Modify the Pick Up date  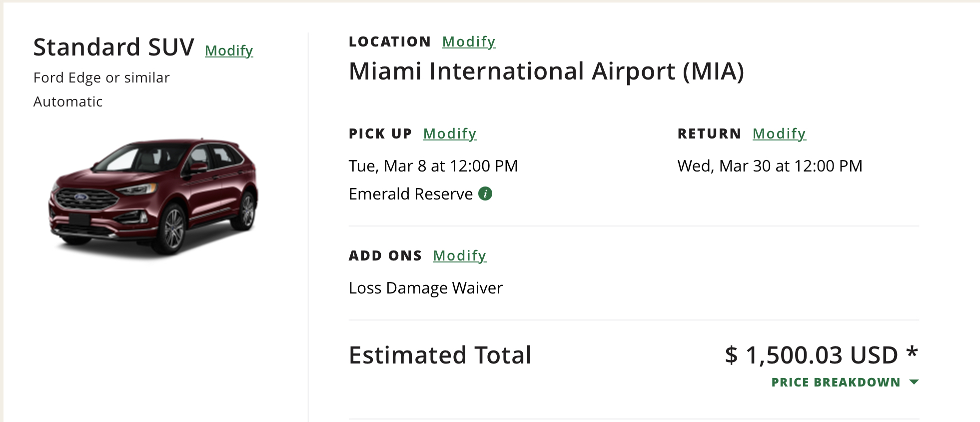coord(450,133)
